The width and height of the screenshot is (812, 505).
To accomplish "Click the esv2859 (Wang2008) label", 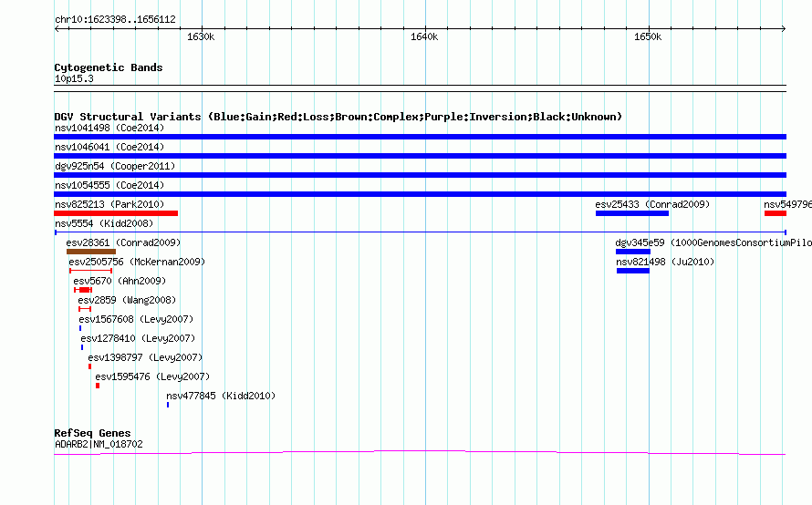I will pos(127,300).
